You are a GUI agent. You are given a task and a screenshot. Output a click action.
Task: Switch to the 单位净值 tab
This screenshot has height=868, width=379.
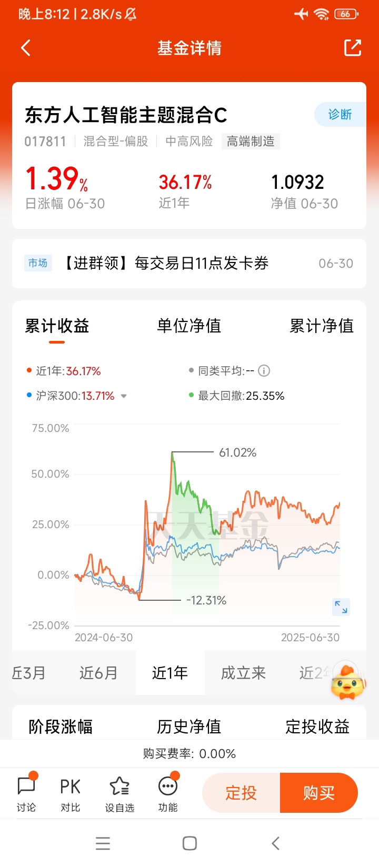pyautogui.click(x=189, y=326)
